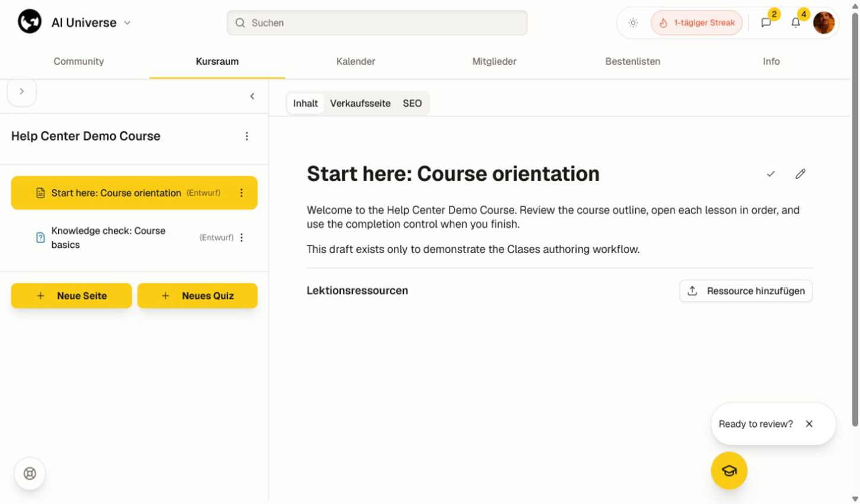The width and height of the screenshot is (860, 504).
Task: Open options menu for Knowledge check quiz
Action: [241, 238]
